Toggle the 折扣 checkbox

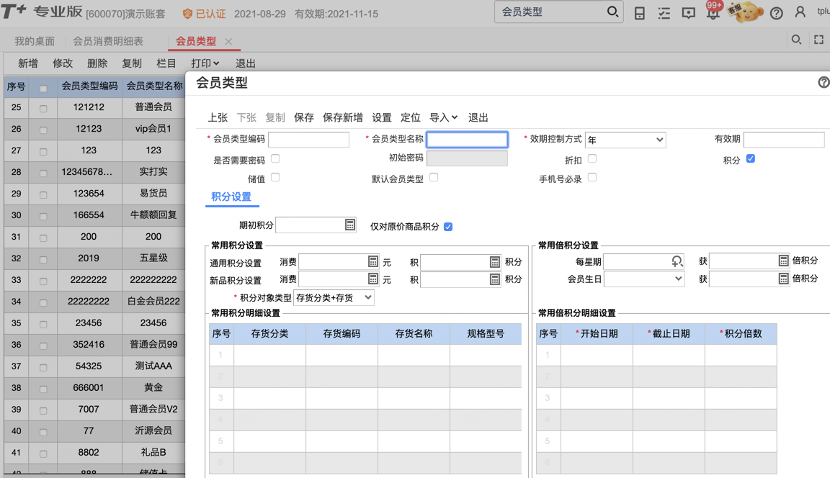[592, 158]
